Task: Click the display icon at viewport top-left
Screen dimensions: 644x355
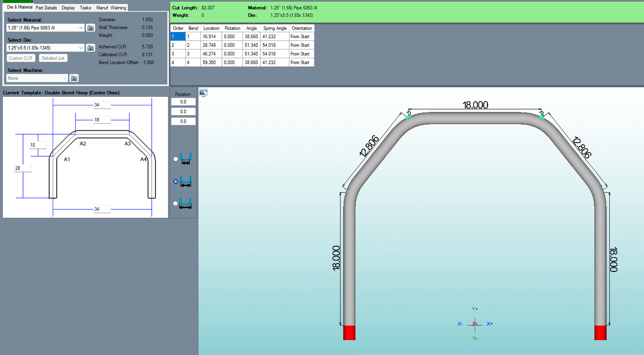Action: click(x=204, y=93)
